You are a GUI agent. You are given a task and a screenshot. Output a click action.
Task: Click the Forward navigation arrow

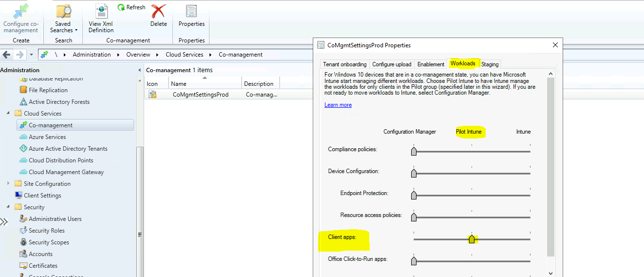pyautogui.click(x=20, y=55)
